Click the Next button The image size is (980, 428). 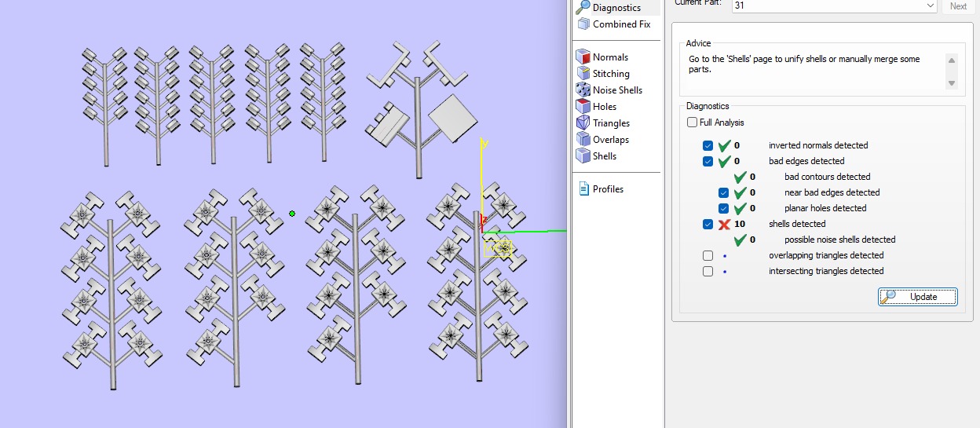[958, 5]
